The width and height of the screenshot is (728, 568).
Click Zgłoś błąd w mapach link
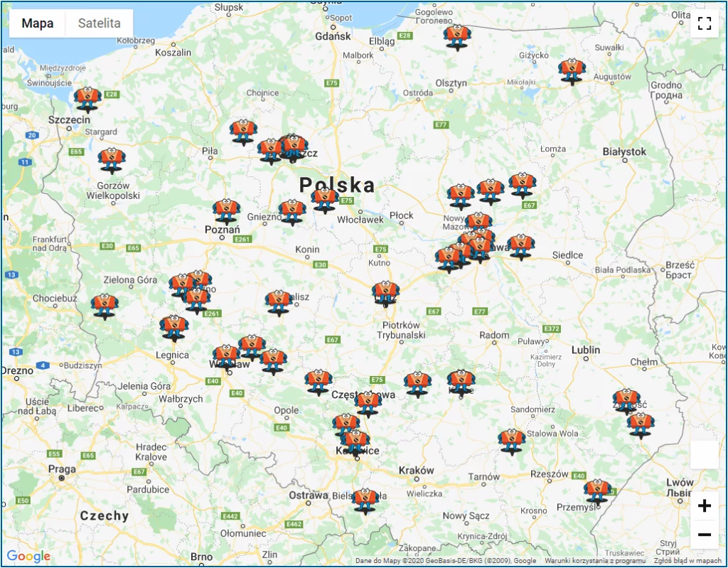pos(687,561)
